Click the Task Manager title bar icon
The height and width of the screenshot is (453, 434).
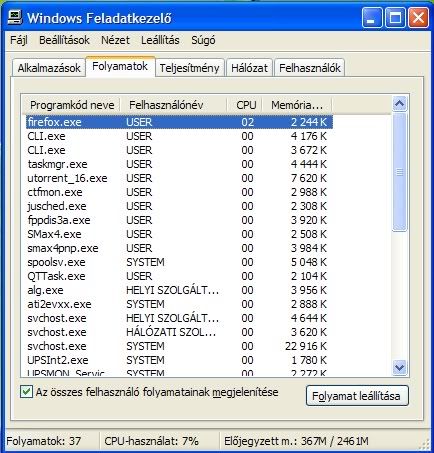tap(15, 17)
